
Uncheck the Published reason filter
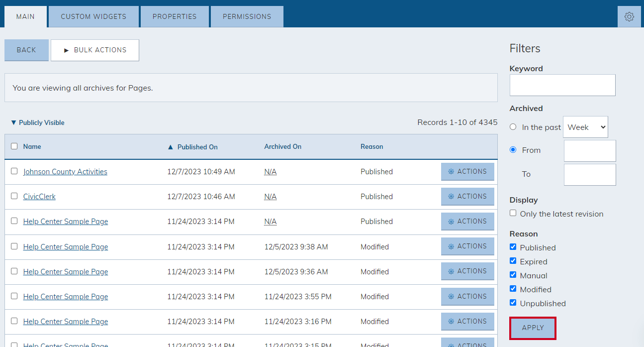[513, 247]
